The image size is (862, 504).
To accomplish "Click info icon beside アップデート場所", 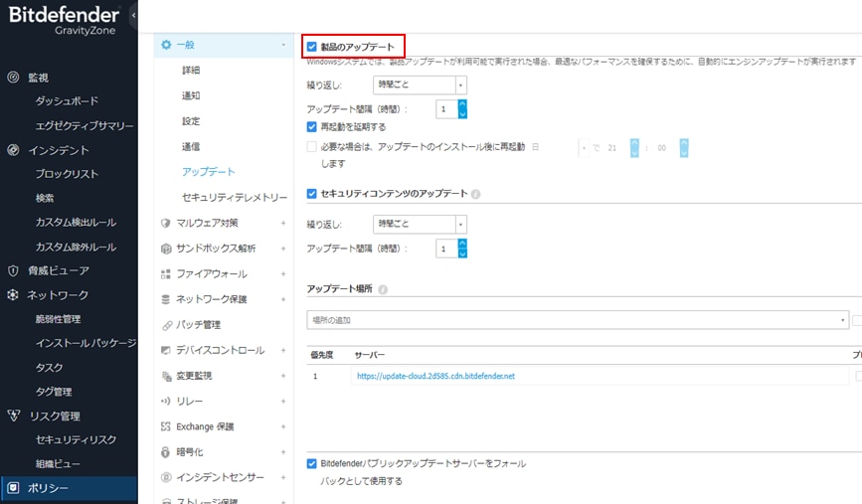I will 383,289.
